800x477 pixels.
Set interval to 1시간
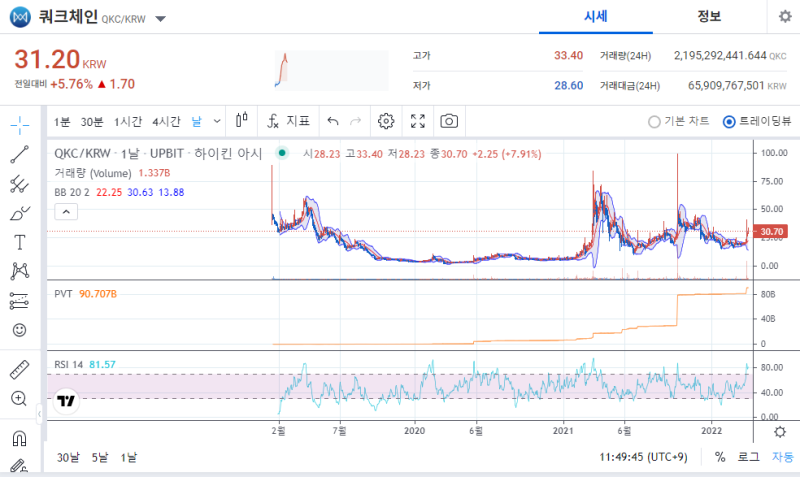[128, 121]
